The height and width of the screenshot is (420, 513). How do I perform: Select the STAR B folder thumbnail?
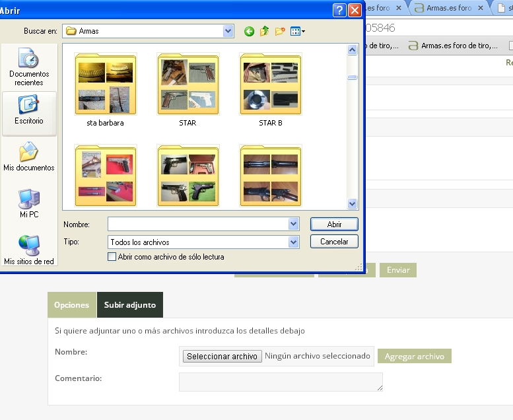tap(271, 86)
